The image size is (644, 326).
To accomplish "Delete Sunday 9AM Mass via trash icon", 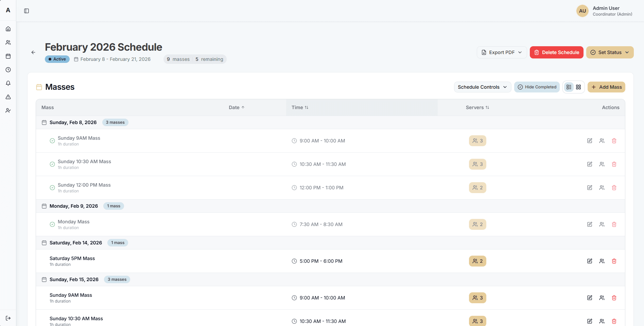I will (614, 140).
